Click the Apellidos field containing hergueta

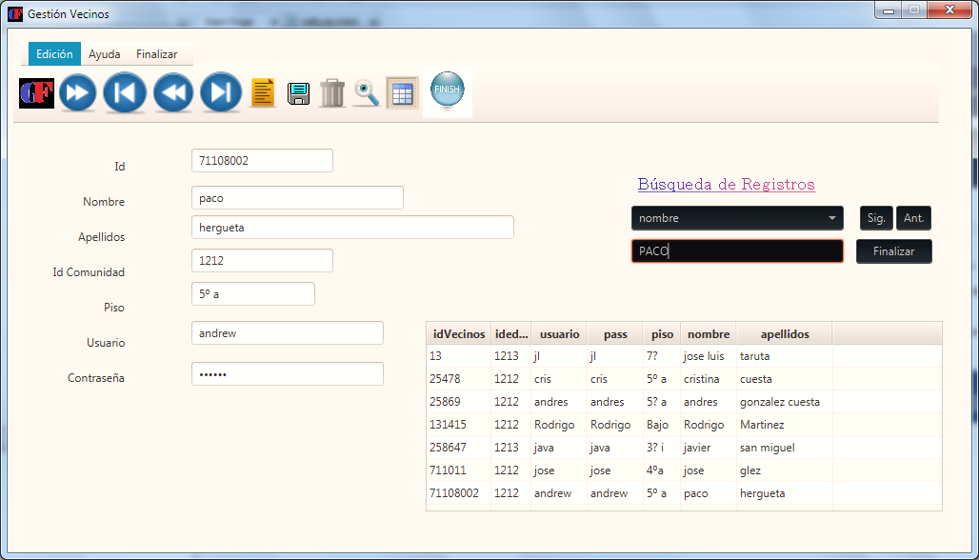352,228
